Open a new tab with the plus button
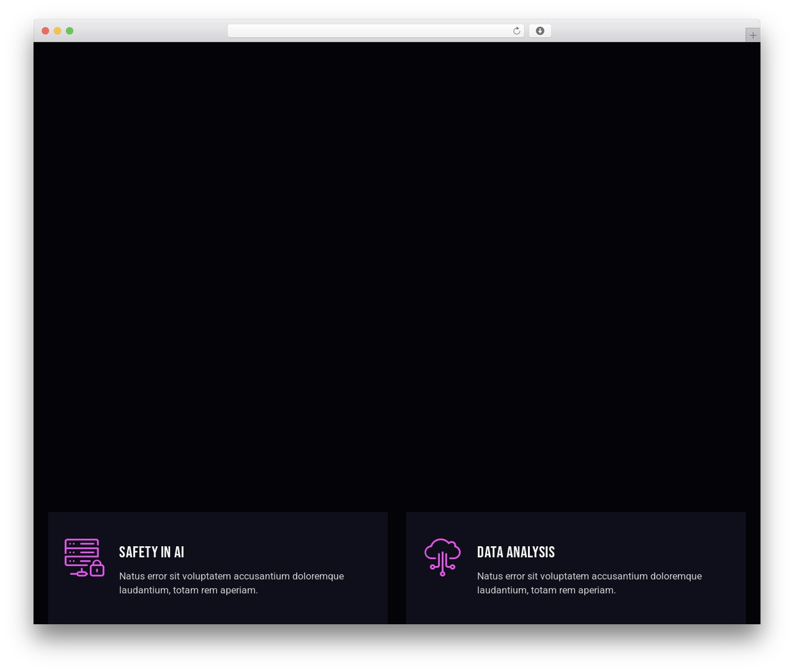The image size is (794, 672). pos(752,35)
